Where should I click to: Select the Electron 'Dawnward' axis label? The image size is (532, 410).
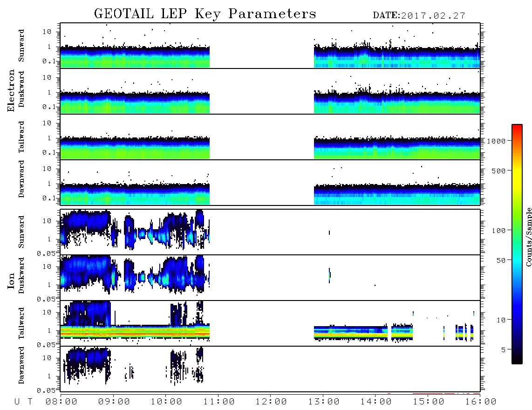tap(21, 179)
